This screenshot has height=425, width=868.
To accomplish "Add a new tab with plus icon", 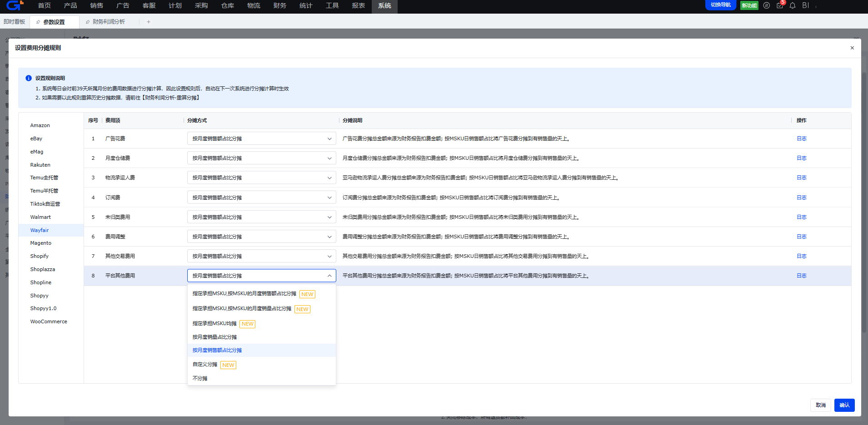I will pyautogui.click(x=149, y=22).
